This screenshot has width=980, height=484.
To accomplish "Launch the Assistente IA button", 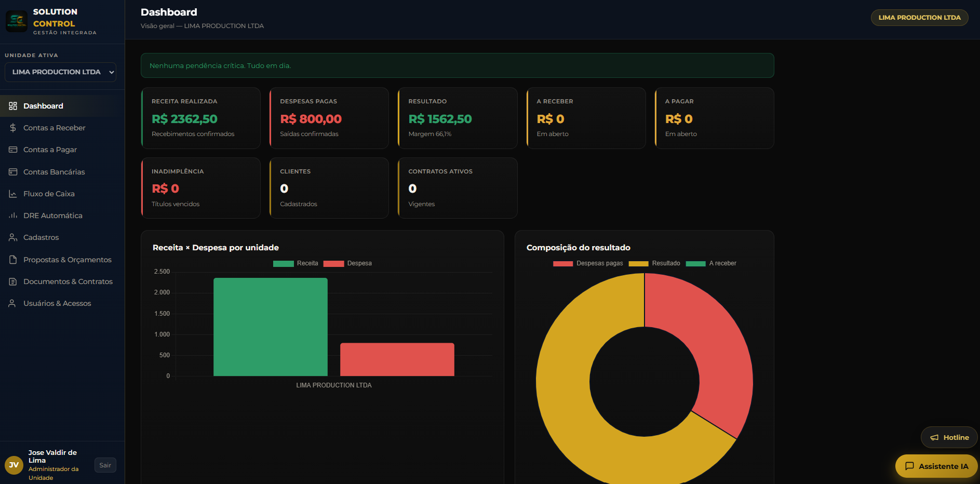I will click(936, 466).
